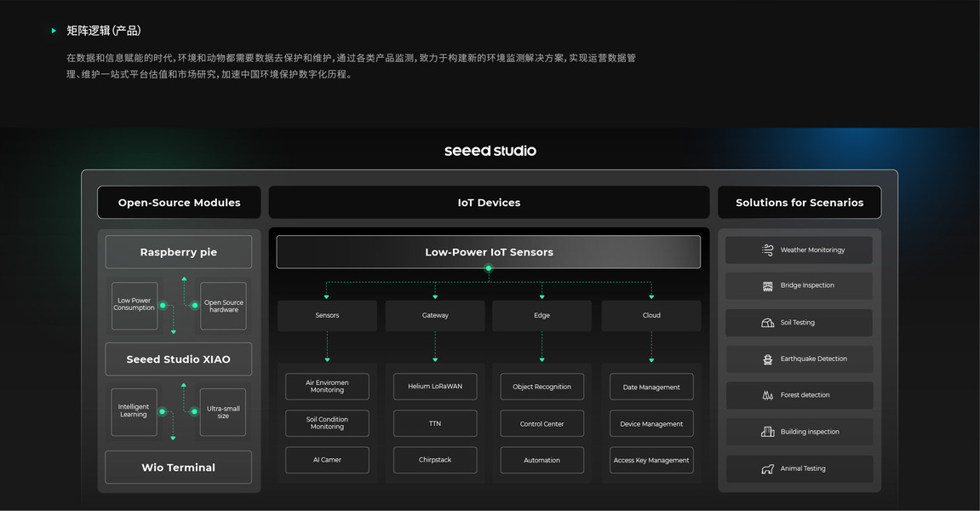Select the IoT Devices header

tap(489, 202)
